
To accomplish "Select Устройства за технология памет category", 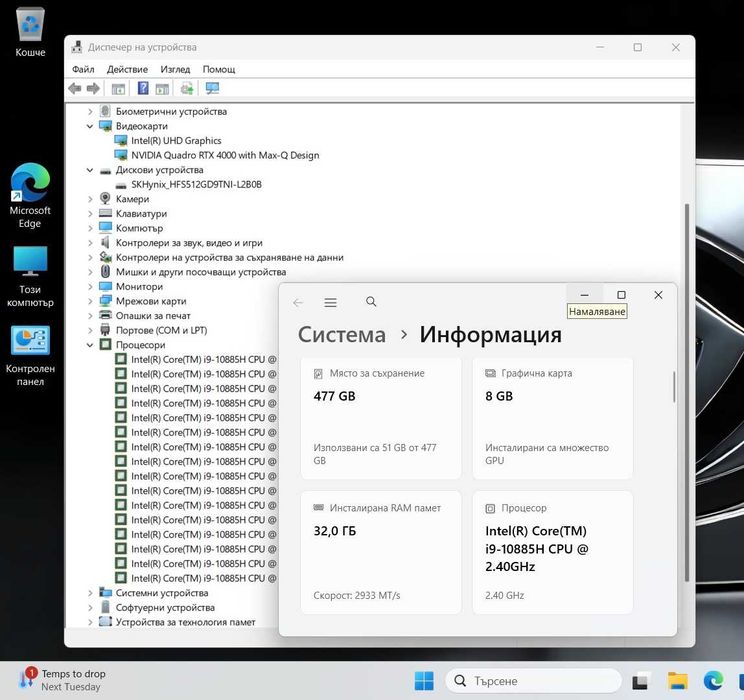I will pyautogui.click(x=186, y=622).
